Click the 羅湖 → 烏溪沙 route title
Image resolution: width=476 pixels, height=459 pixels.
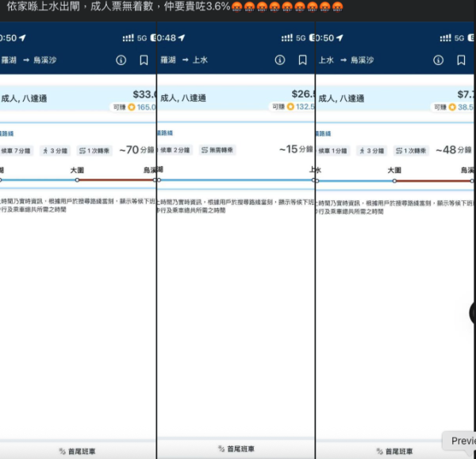coord(29,60)
